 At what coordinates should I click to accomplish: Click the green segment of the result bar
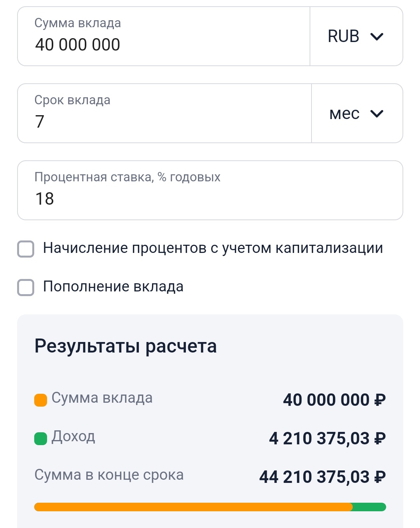369,507
